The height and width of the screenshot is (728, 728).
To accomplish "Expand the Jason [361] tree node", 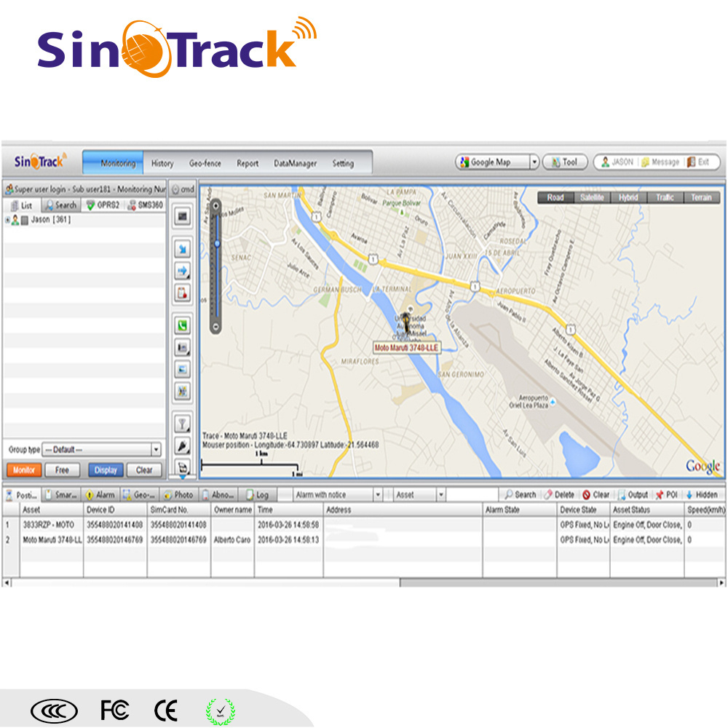I will point(7,220).
